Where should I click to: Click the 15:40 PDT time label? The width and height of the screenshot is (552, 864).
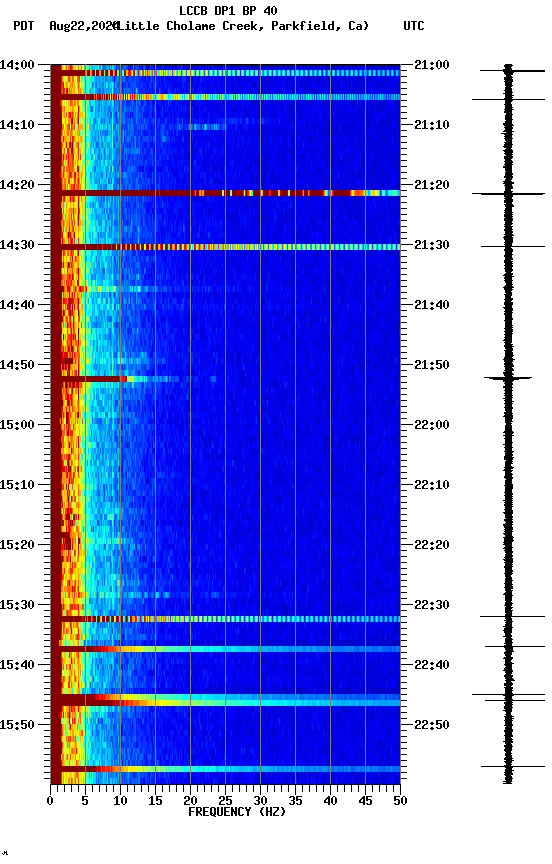click(17, 665)
